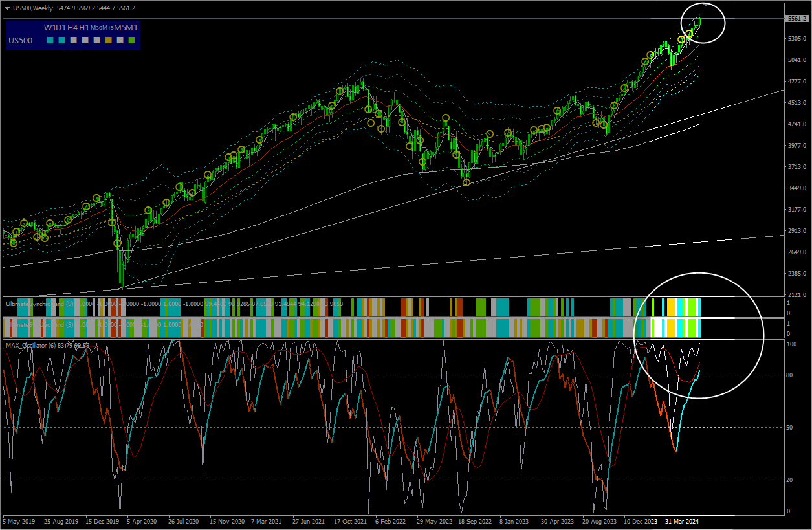Screen dimensions: 812x530
Task: Click the 100 level on oscillator scale
Action: [791, 344]
